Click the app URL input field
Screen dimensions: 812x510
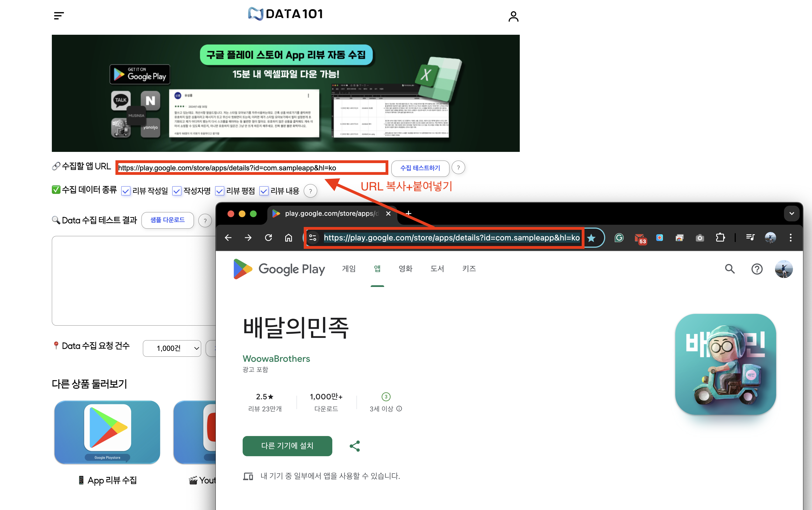tap(251, 168)
